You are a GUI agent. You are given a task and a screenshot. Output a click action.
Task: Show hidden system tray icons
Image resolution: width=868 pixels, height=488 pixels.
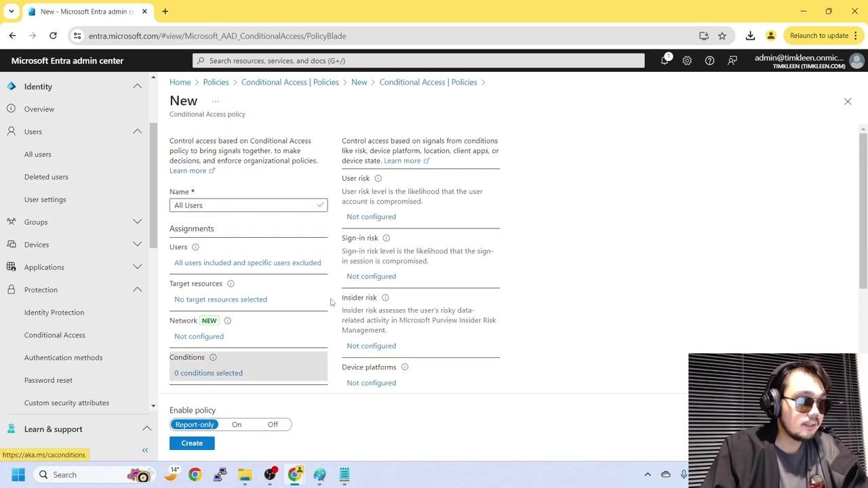[x=648, y=474]
